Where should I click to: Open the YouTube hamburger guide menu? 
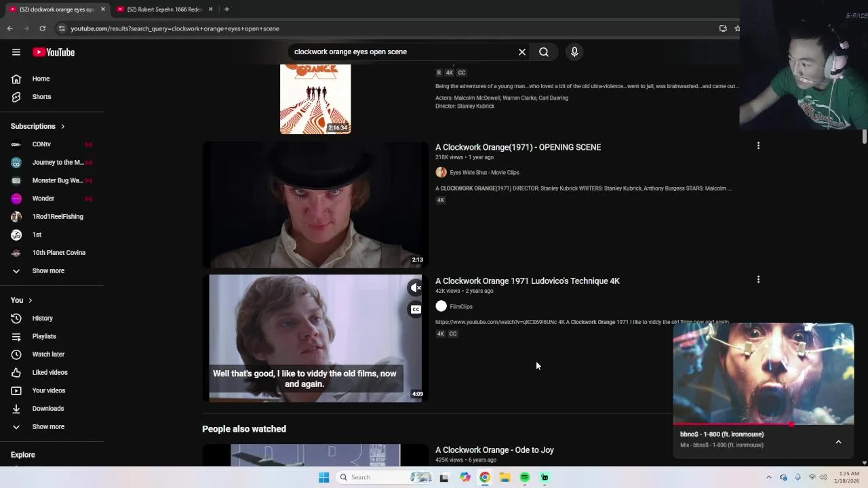tap(16, 52)
